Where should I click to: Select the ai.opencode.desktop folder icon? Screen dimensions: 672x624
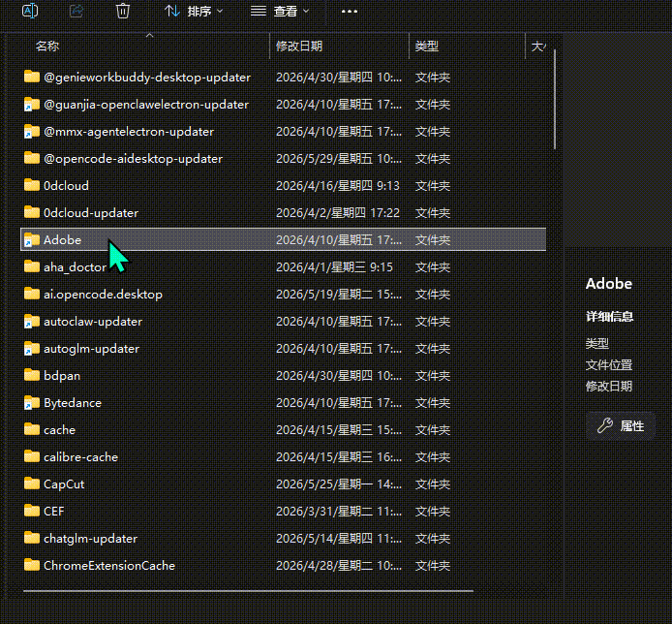point(32,294)
